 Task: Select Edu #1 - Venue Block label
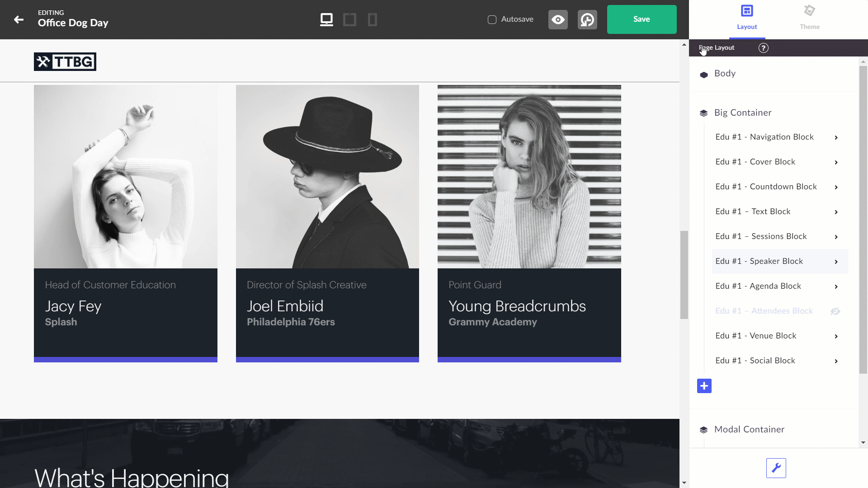756,336
